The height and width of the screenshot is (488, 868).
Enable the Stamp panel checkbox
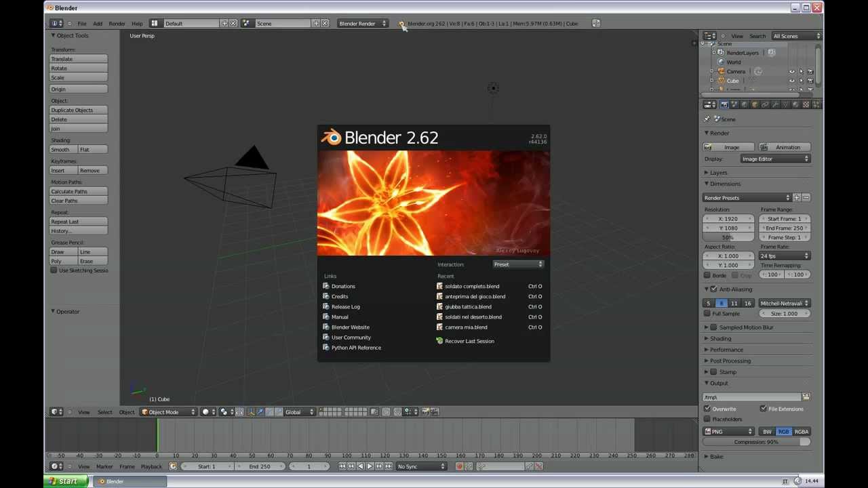(713, 371)
